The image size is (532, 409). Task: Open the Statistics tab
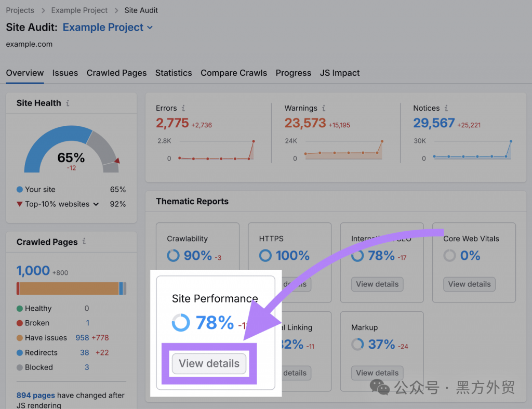tap(174, 73)
